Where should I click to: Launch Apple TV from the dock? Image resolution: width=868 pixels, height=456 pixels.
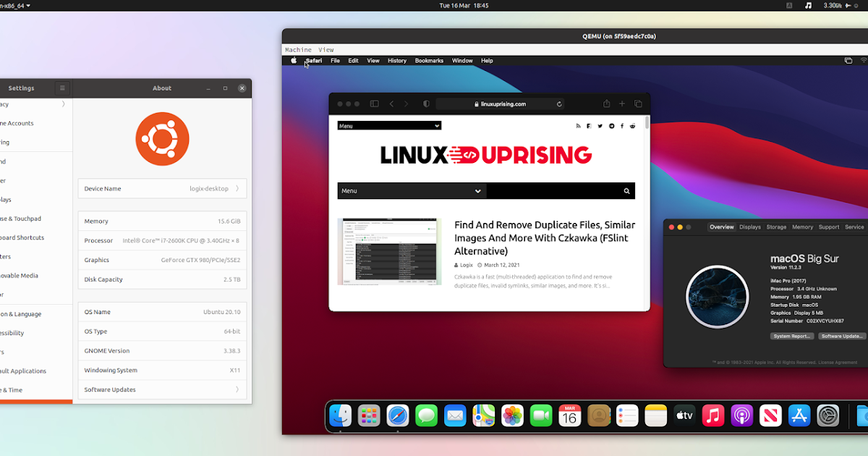pyautogui.click(x=684, y=415)
